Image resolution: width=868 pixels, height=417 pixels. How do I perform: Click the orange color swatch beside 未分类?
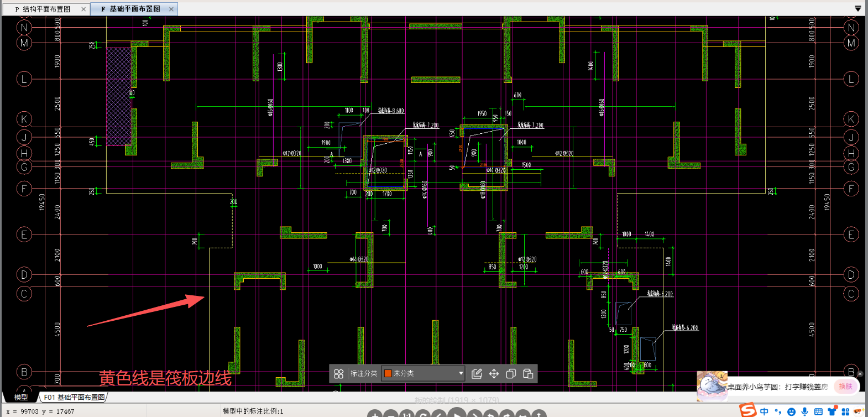click(388, 374)
